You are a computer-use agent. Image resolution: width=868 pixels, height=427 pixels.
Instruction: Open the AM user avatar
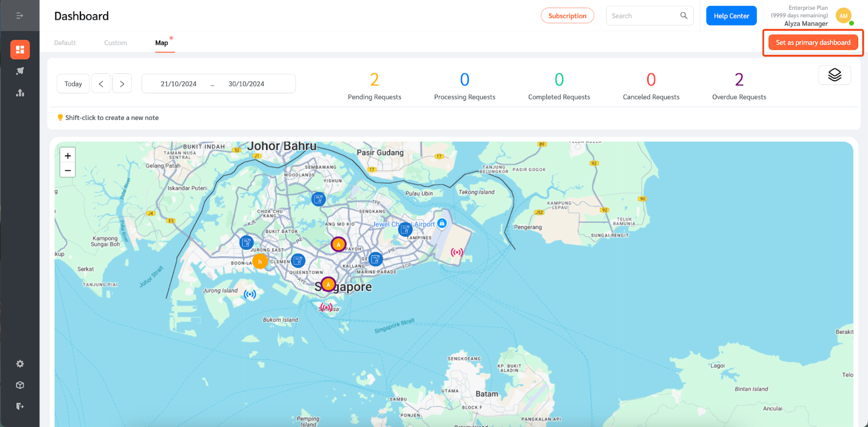844,16
